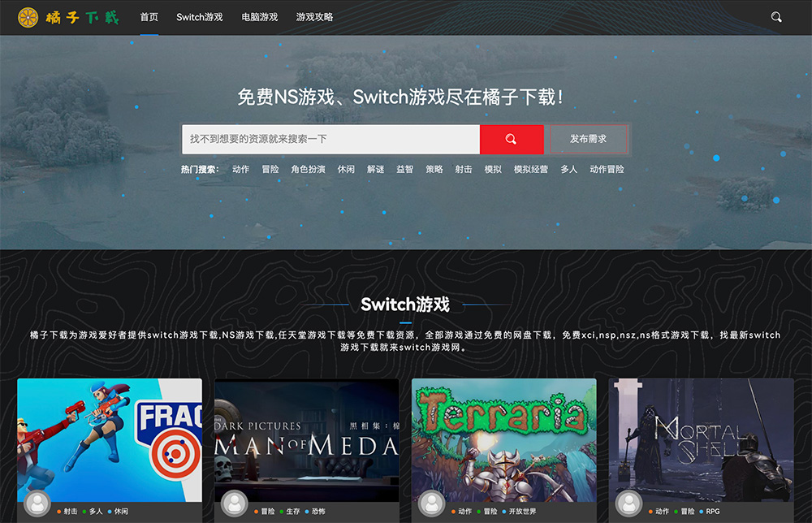
Task: Select the 模拟 hot search tag
Action: pyautogui.click(x=493, y=170)
